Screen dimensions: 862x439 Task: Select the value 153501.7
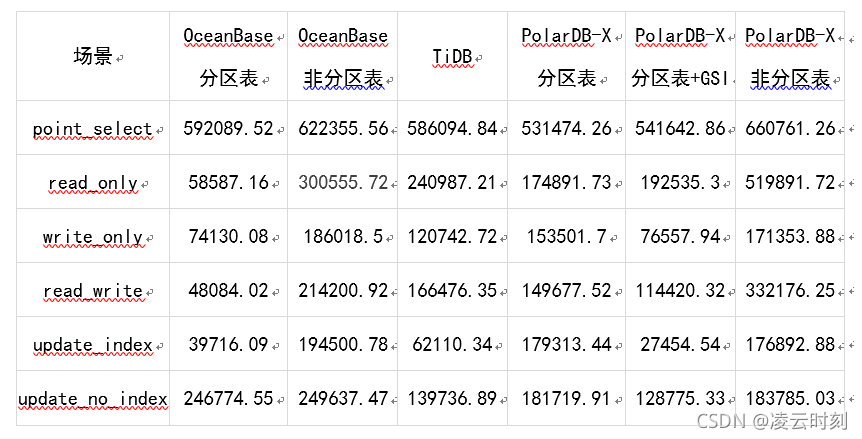566,236
